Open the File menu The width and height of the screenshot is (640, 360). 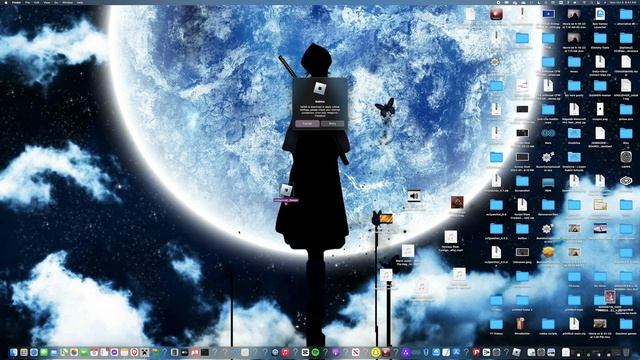[x=27, y=2]
